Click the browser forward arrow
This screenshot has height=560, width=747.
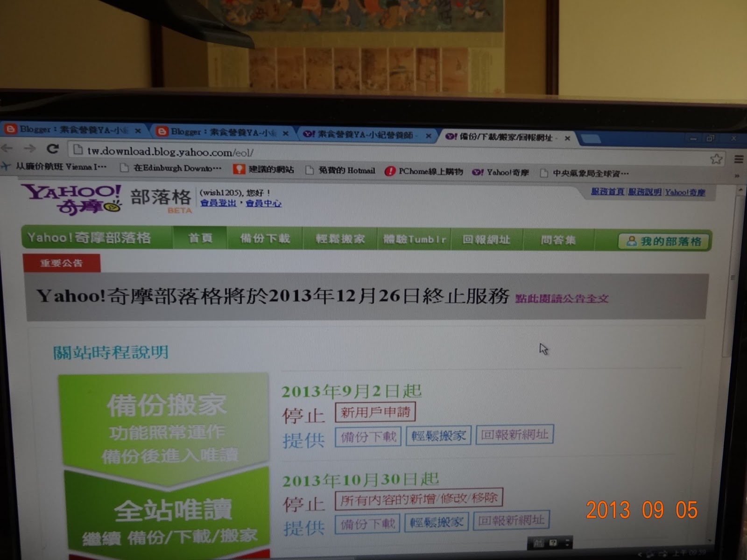click(30, 148)
